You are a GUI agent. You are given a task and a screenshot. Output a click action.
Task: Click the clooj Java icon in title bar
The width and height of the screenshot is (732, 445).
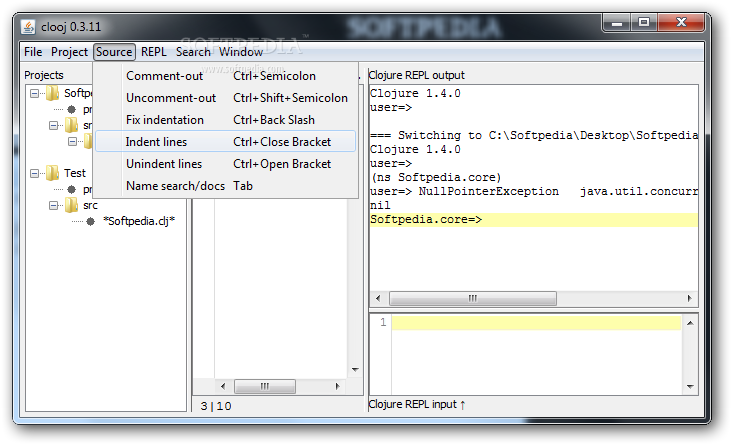point(28,27)
